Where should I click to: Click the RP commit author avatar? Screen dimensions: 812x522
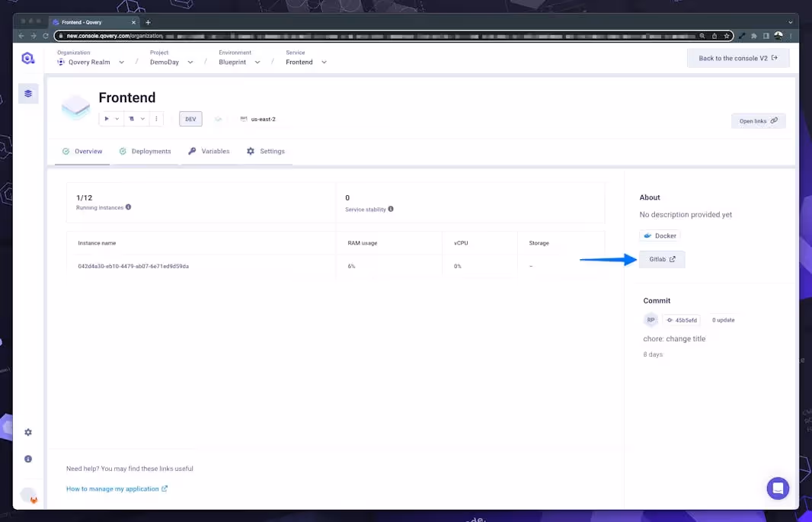click(651, 320)
